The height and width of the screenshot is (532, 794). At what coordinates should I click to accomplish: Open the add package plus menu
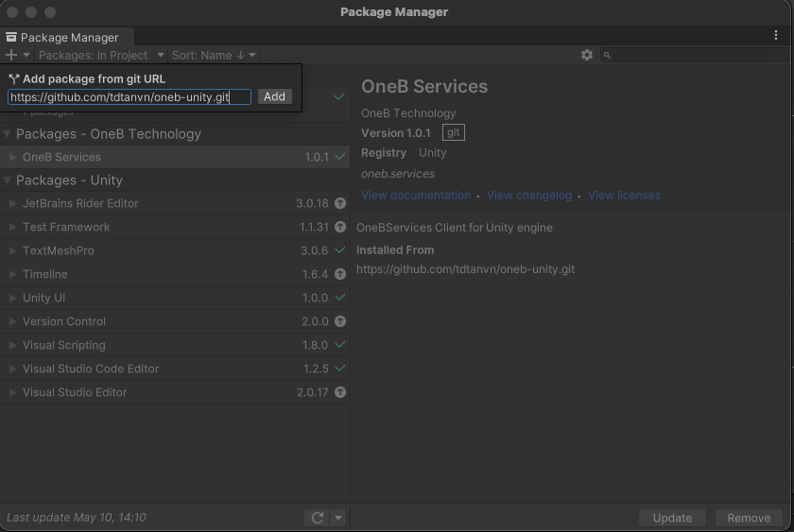tap(17, 55)
